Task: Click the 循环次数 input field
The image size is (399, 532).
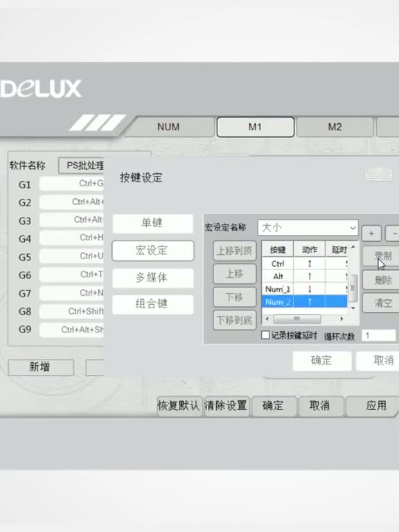Action: tap(378, 335)
